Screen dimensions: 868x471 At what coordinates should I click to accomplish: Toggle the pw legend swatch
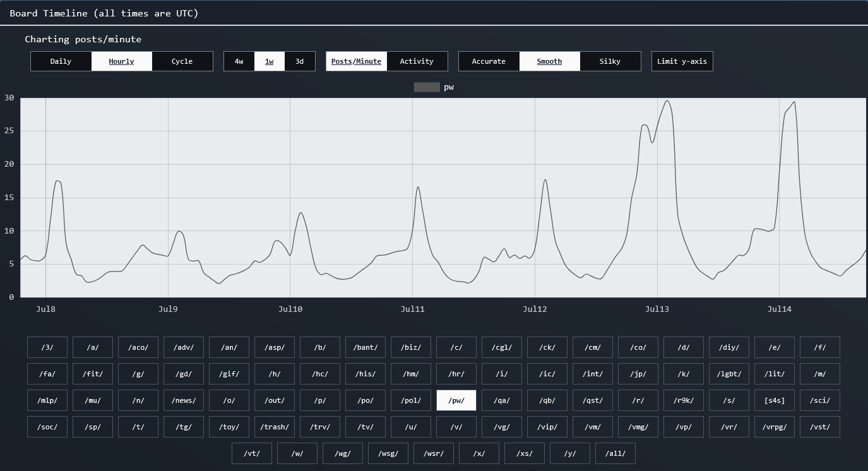(x=427, y=87)
